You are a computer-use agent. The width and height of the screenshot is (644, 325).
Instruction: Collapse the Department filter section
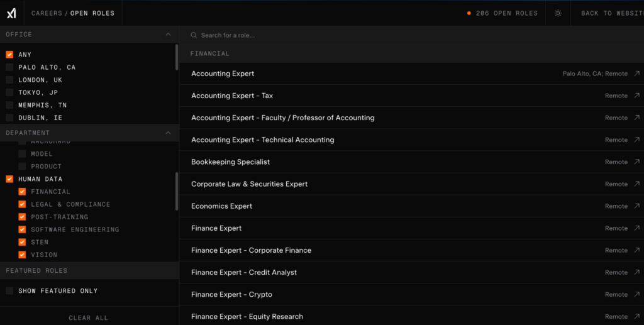[168, 133]
